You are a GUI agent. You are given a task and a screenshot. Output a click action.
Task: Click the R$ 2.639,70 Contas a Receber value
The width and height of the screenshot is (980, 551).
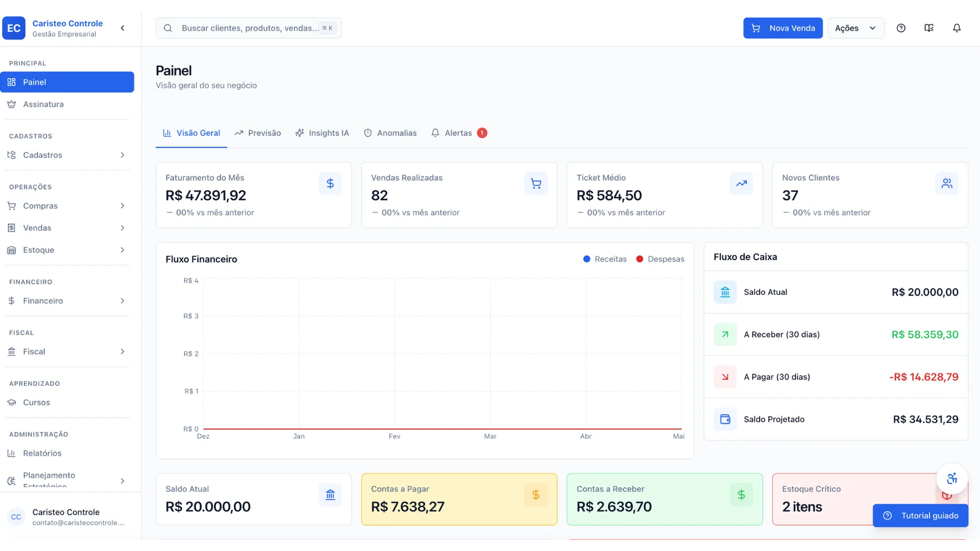pos(614,507)
